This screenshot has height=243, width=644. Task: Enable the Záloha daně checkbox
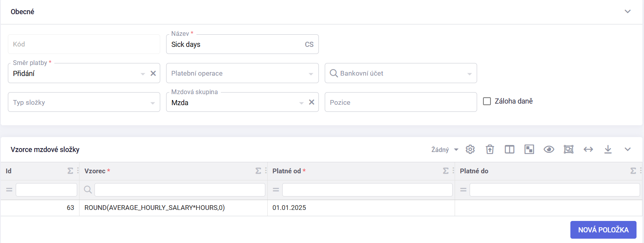[487, 101]
